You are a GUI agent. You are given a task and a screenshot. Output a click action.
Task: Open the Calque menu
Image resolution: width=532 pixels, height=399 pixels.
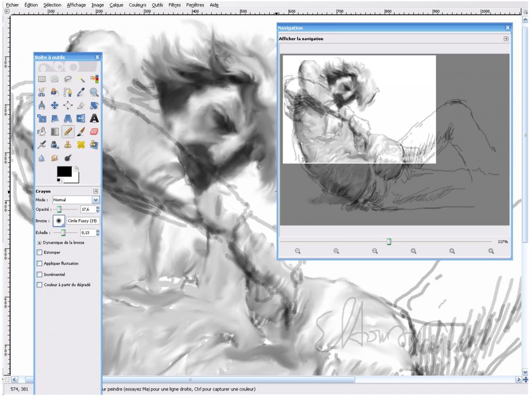pos(116,5)
